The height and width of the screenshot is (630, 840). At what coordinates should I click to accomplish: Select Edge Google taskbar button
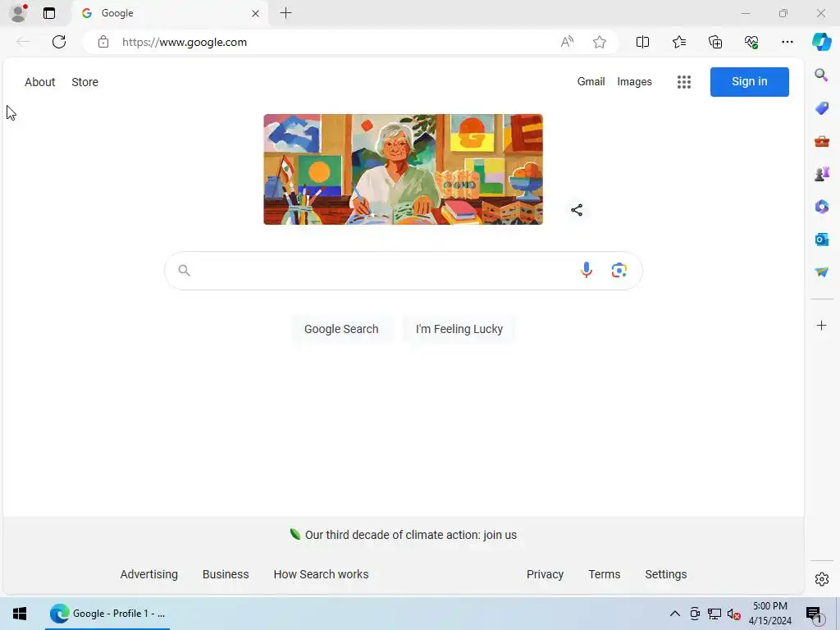(x=107, y=614)
